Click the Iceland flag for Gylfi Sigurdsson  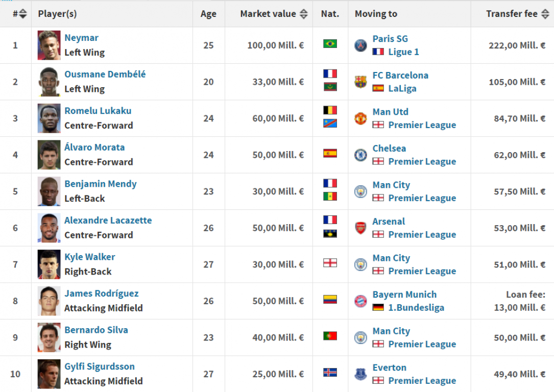point(330,373)
